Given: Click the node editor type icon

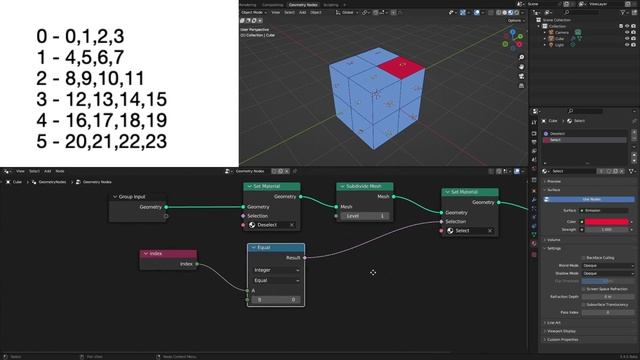Looking at the screenshot, I should [7, 171].
